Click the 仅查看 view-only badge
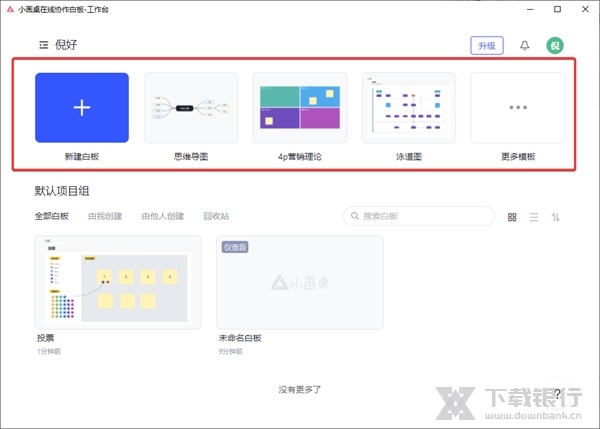600x429 pixels. pos(235,247)
